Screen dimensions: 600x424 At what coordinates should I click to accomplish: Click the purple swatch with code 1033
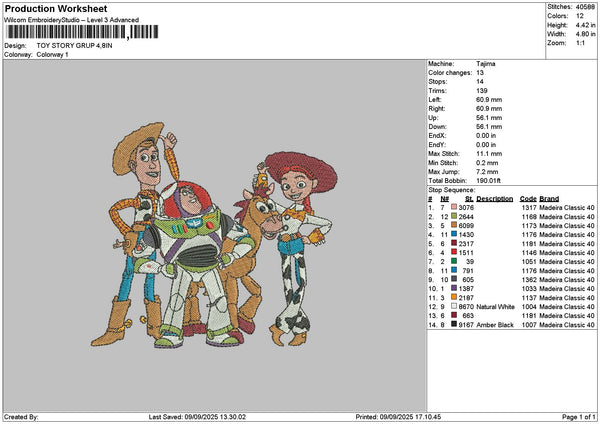tap(454, 288)
